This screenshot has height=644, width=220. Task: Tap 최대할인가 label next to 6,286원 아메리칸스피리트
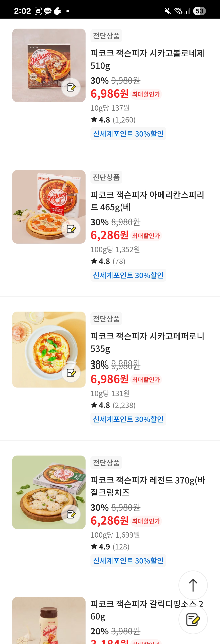click(x=146, y=235)
